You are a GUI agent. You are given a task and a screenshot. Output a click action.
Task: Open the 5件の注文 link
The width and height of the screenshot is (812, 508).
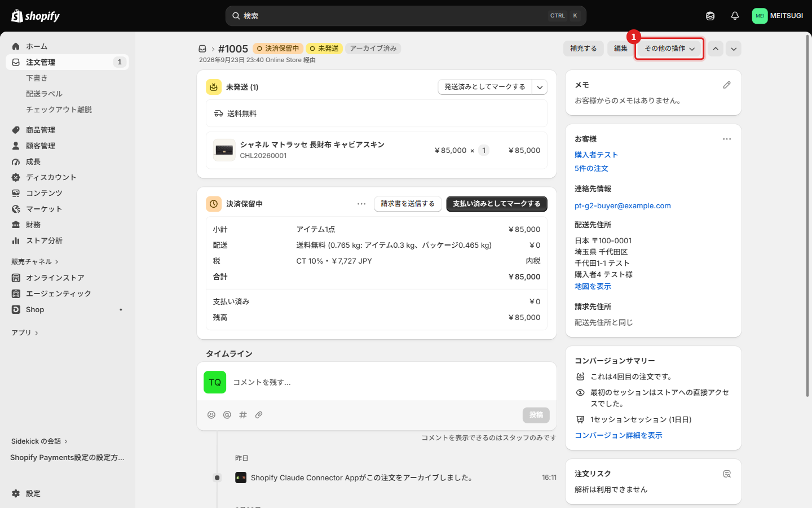point(591,168)
